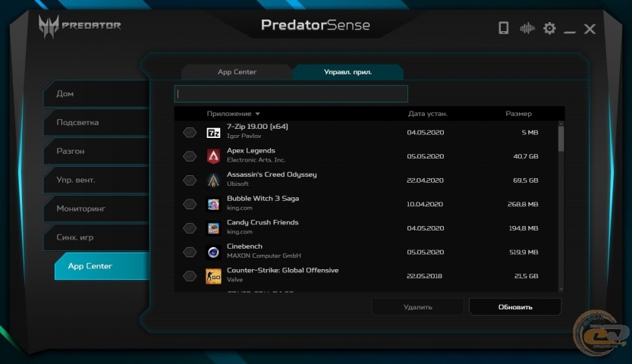The height and width of the screenshot is (364, 632).
Task: Click the Cinebench app icon
Action: (213, 252)
